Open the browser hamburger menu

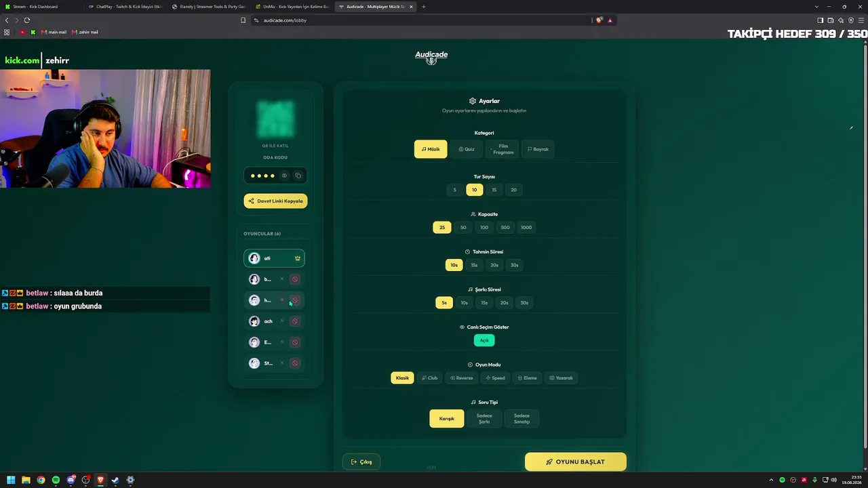[861, 20]
